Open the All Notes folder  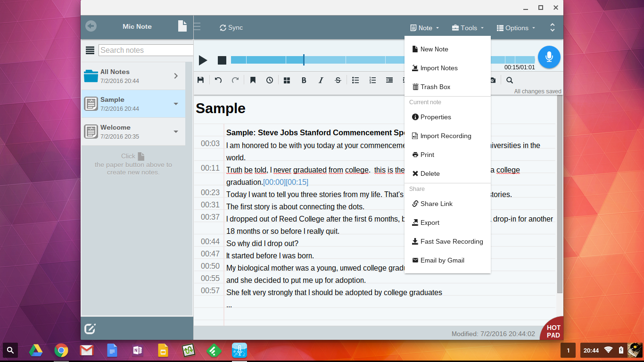133,76
